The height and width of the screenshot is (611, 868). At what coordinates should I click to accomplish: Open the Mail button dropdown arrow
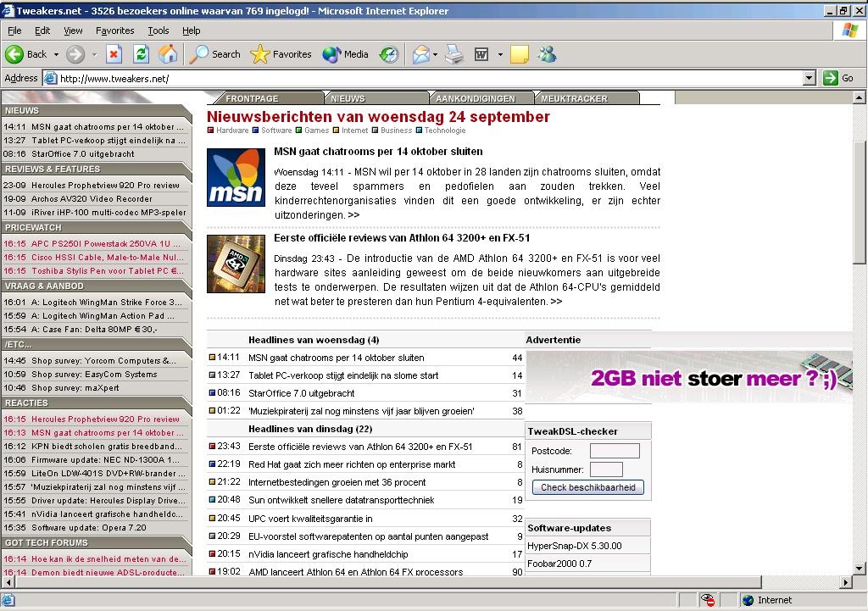(435, 54)
